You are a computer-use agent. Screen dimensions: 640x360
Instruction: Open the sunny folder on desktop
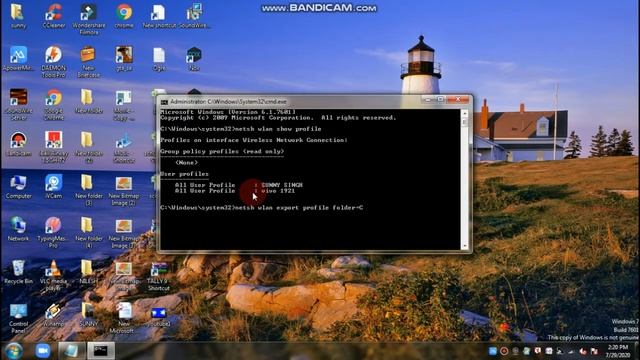coord(18,16)
